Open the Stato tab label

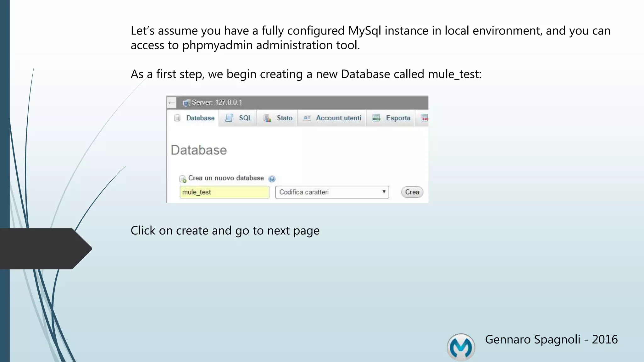pos(284,118)
